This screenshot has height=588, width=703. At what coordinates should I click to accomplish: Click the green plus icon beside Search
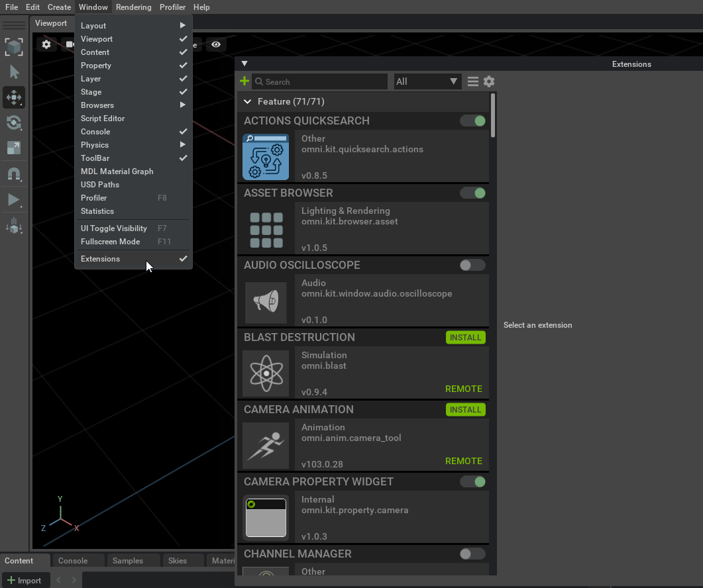(x=244, y=81)
